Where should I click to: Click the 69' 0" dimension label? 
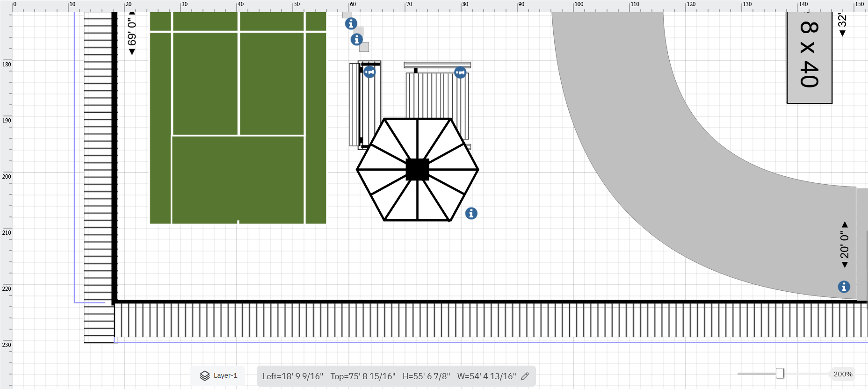tap(132, 33)
